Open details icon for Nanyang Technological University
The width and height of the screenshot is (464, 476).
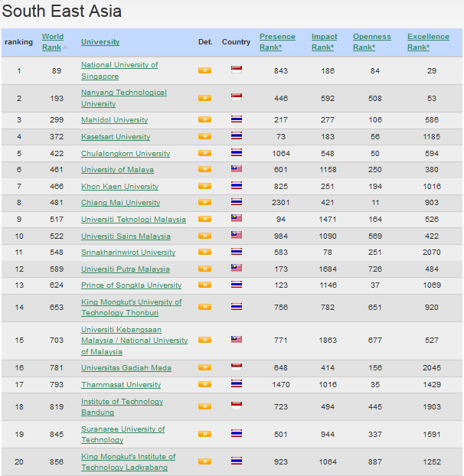[204, 98]
